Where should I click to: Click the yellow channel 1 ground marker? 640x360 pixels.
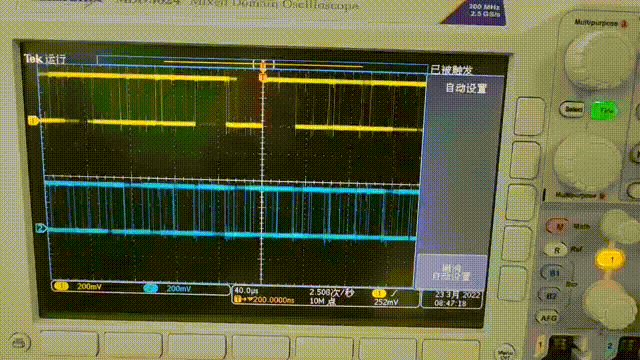33,120
